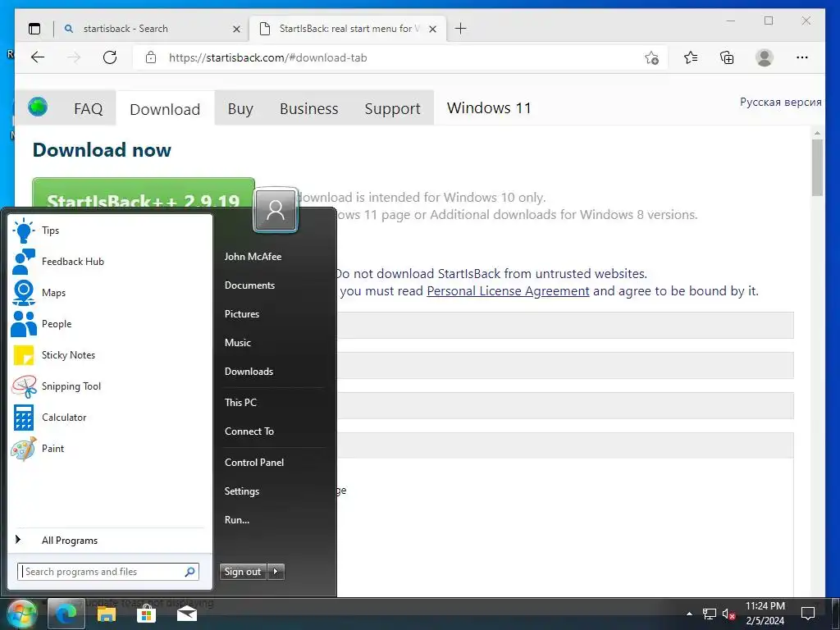Click the search magnifier in start menu
Image resolution: width=840 pixels, height=630 pixels.
pyautogui.click(x=189, y=572)
